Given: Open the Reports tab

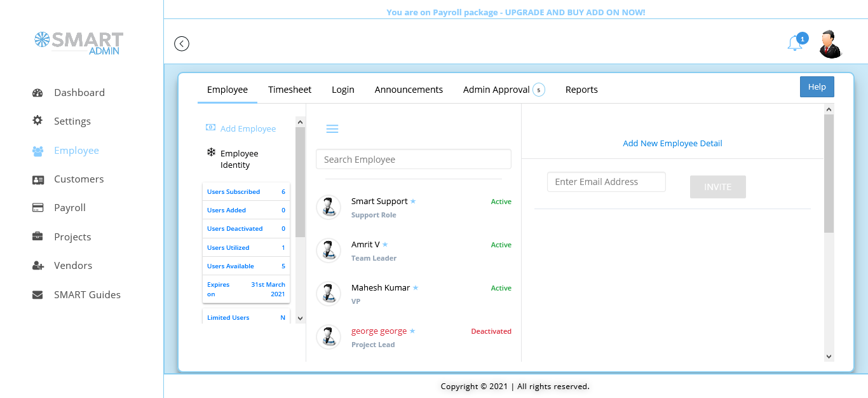Looking at the screenshot, I should (581, 90).
